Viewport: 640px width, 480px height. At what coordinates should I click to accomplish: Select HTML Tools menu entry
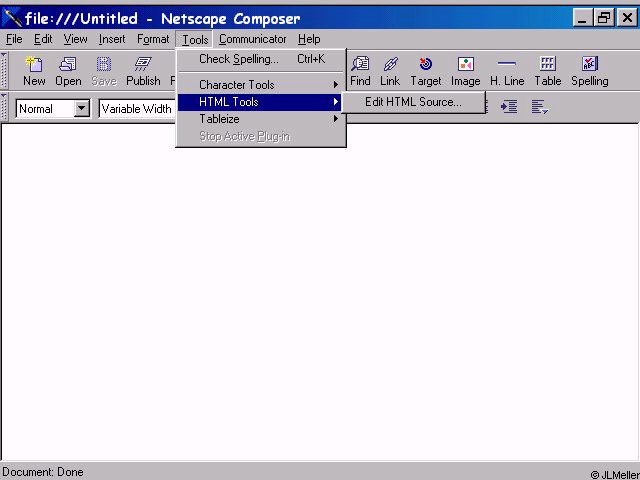pos(260,102)
